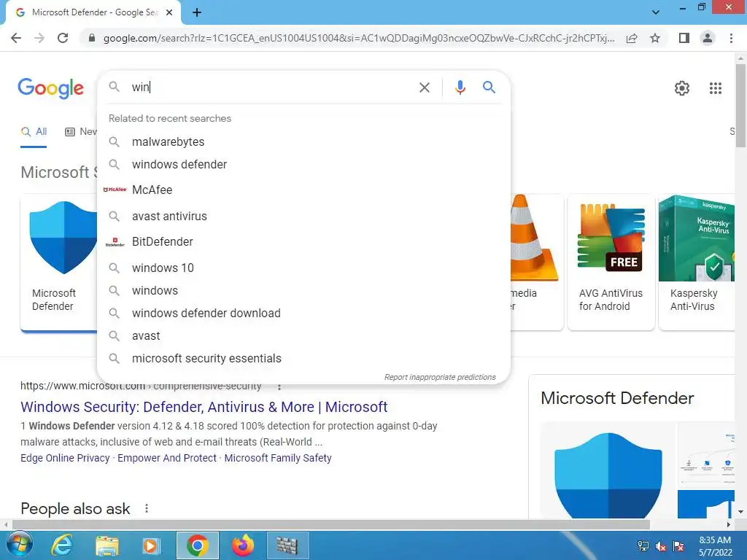This screenshot has width=747, height=560.
Task: Open Microsoft Family Safety sitelink
Action: (x=278, y=458)
